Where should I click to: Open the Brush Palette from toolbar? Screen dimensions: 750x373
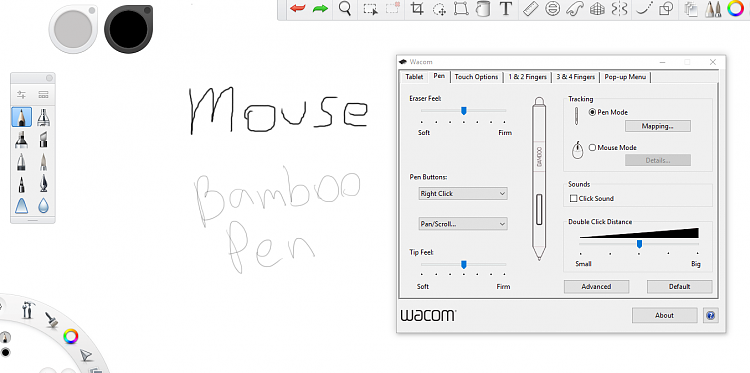(713, 9)
